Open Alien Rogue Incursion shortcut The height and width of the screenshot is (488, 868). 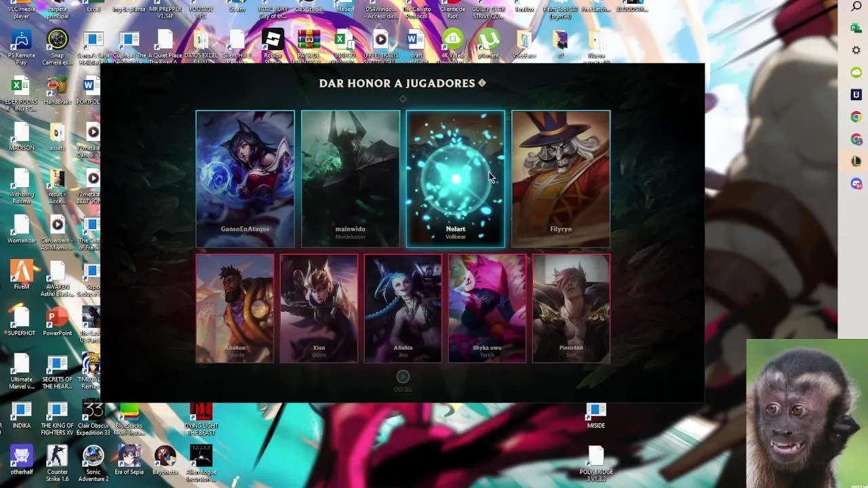coord(201,464)
